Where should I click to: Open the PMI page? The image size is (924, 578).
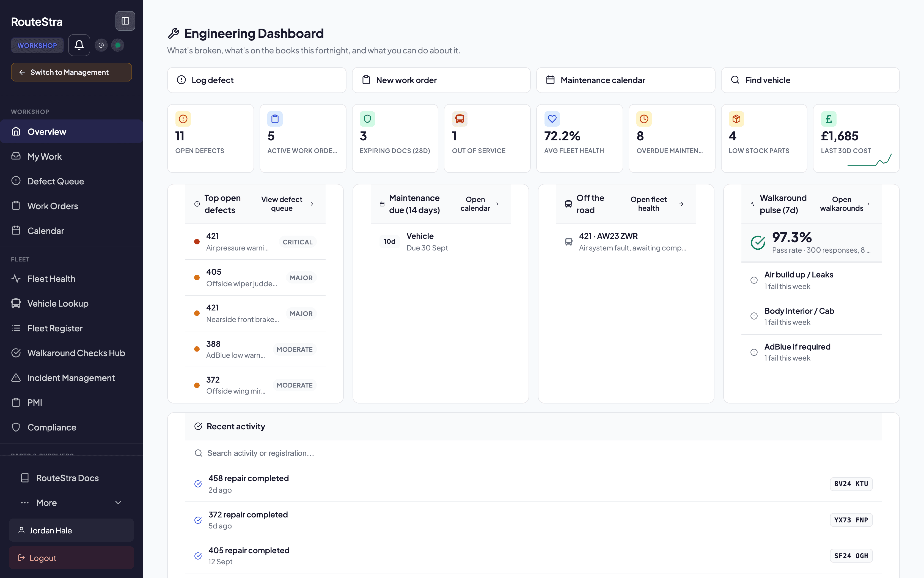tap(71, 402)
